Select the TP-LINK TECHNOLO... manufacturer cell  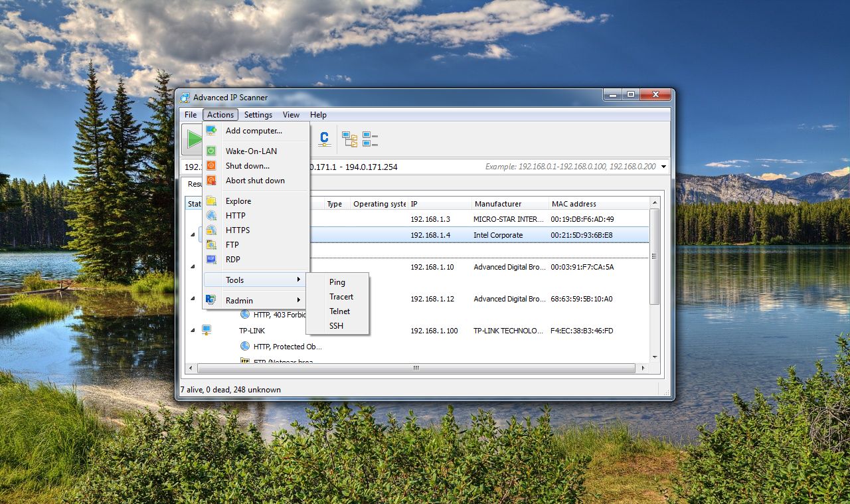(x=509, y=331)
